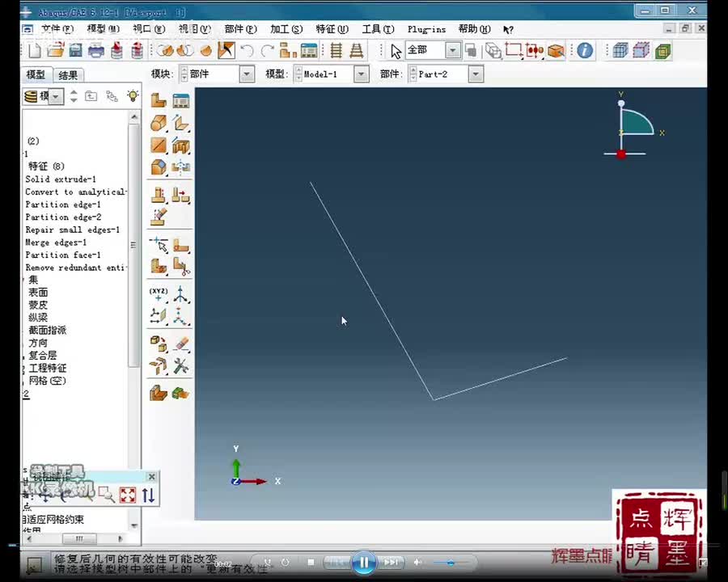Image resolution: width=728 pixels, height=582 pixels.
Task: Click the Create Part tool icon
Action: [x=159, y=99]
